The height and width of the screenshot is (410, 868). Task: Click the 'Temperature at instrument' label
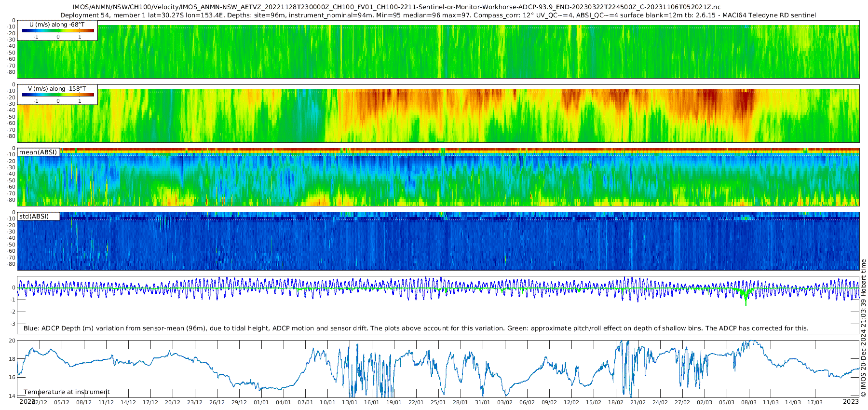(x=67, y=392)
